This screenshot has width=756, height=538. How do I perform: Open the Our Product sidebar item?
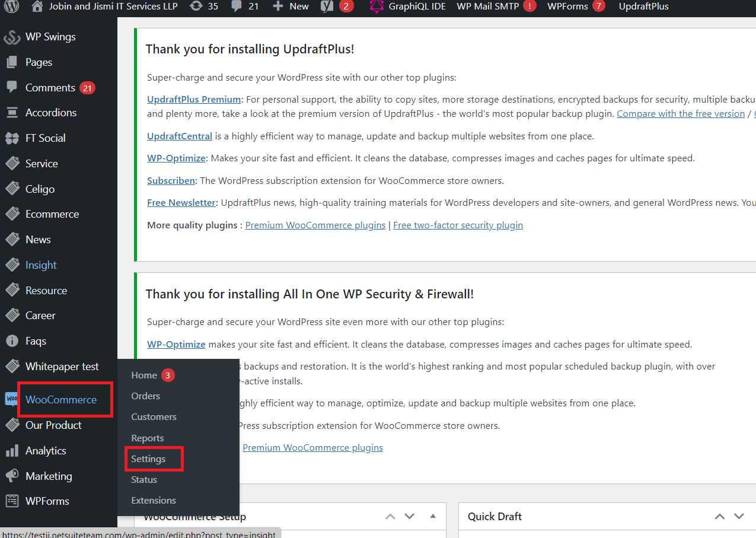click(x=53, y=425)
